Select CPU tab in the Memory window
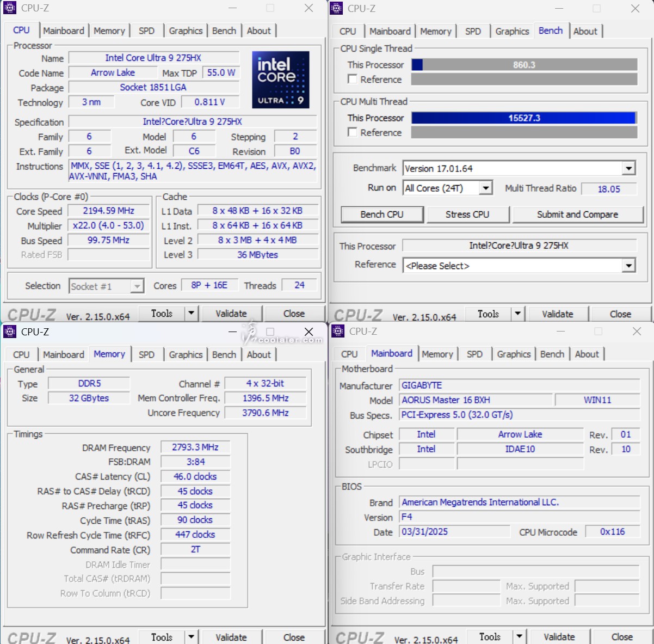 tap(21, 354)
